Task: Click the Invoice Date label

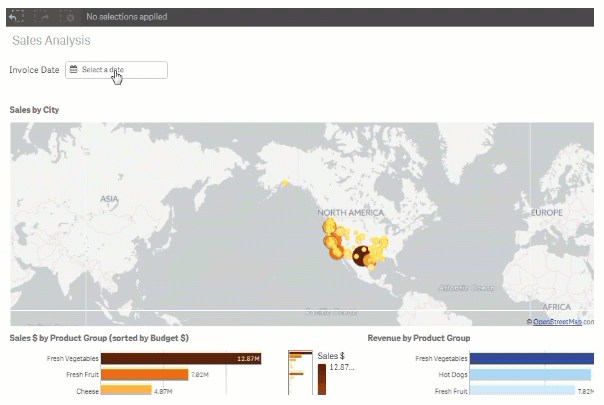Action: 34,70
